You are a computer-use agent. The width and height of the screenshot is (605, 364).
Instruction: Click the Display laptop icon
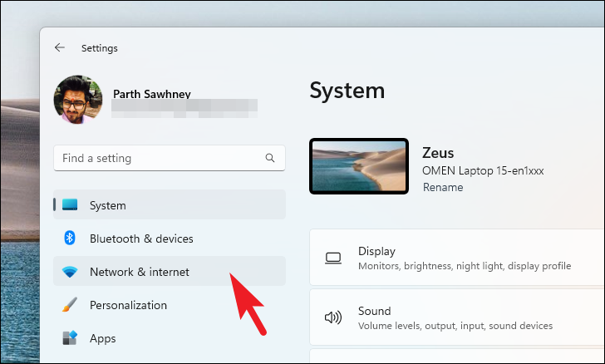(x=333, y=258)
